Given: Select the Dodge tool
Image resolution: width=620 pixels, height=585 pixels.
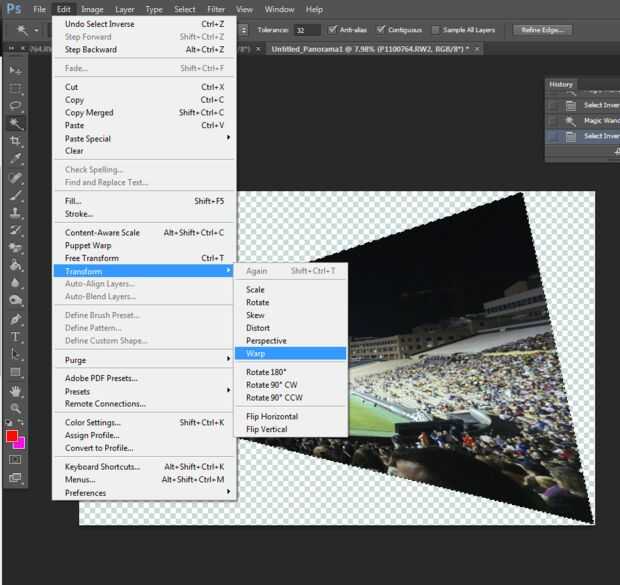Looking at the screenshot, I should [15, 300].
